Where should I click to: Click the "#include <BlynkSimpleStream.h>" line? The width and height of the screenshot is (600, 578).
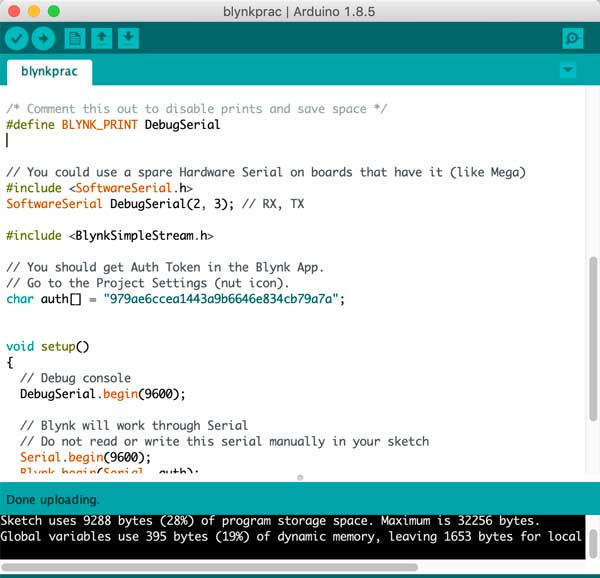[x=110, y=236]
